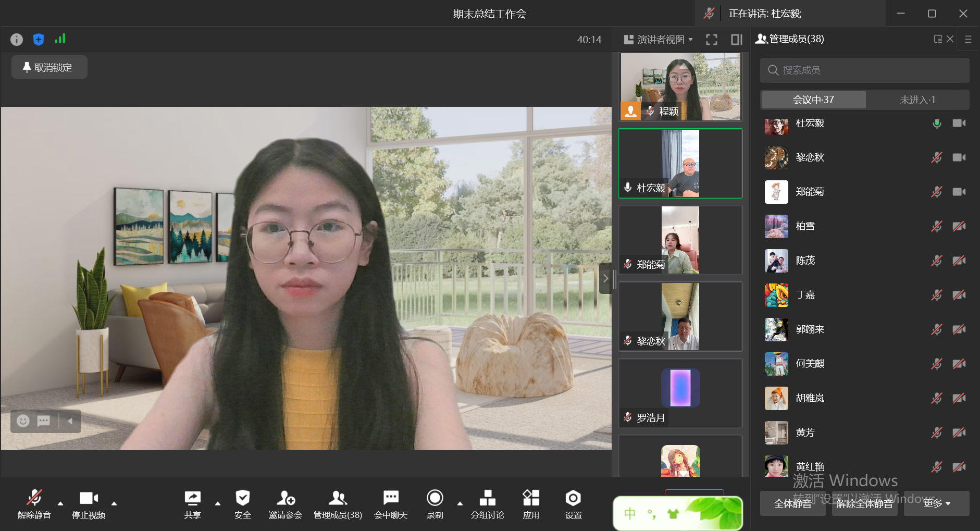Collapse the video overlay reaction bar arrow
The image size is (980, 531).
point(70,421)
